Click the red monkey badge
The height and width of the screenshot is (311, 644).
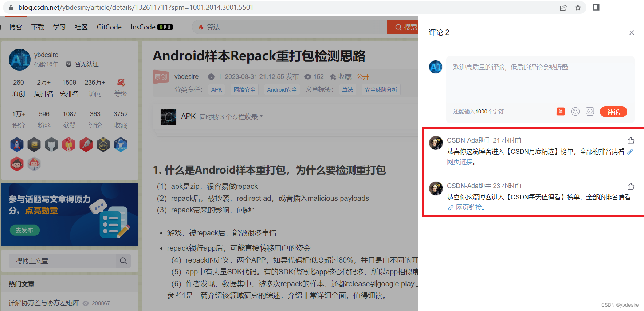(x=17, y=164)
